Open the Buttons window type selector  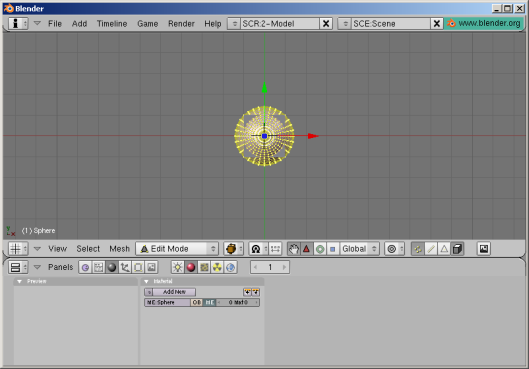click(x=18, y=267)
